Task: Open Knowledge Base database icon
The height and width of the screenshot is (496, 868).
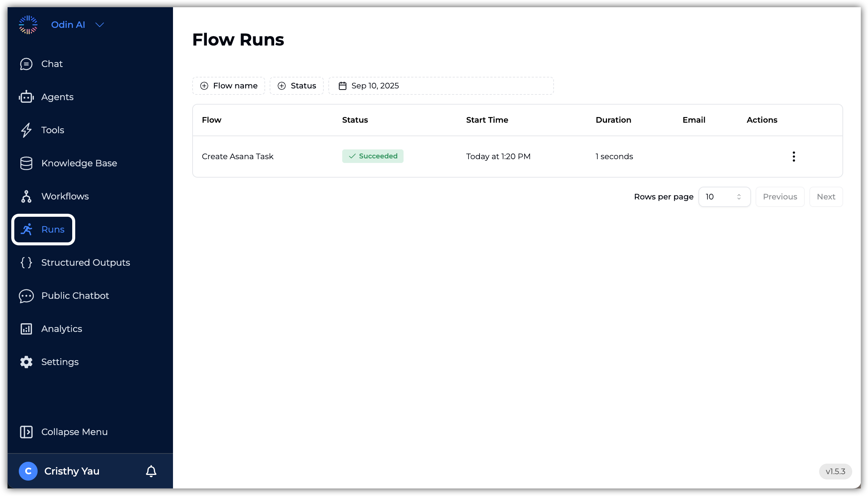Action: 26,163
